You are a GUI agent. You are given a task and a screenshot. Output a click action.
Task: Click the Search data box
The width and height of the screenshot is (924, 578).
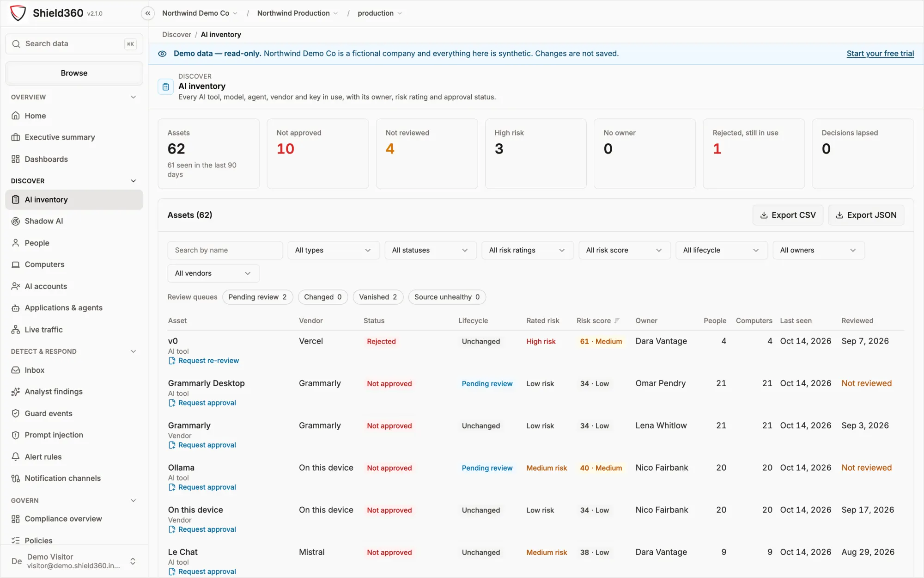click(74, 44)
